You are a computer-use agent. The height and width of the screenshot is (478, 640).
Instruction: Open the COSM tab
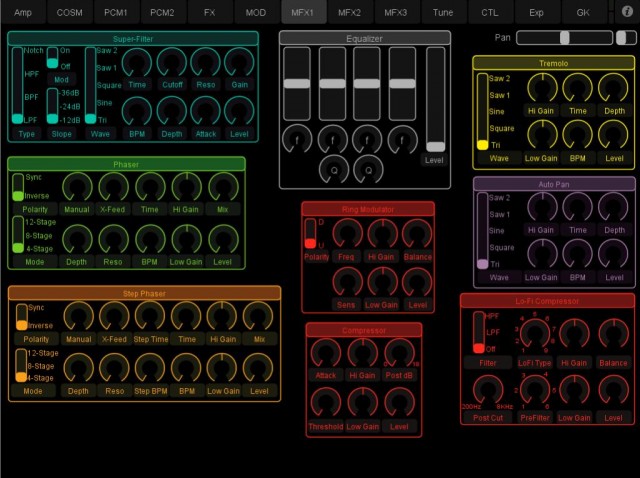pyautogui.click(x=69, y=12)
